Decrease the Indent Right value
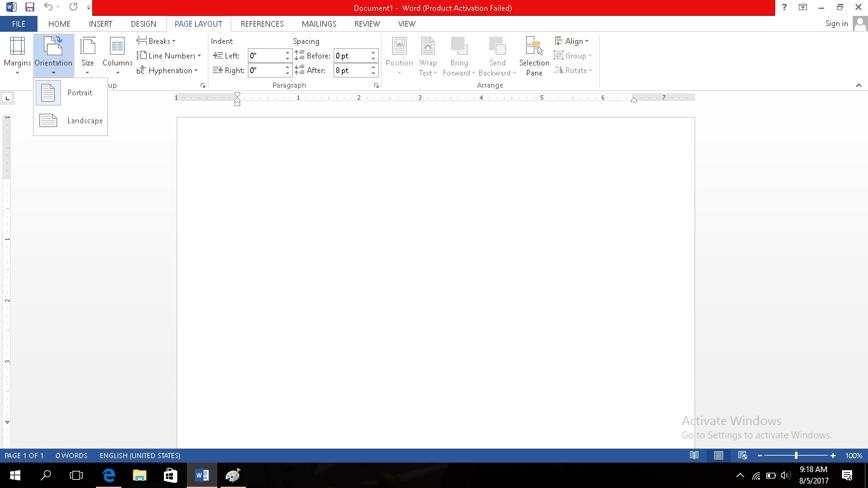Viewport: 868px width, 488px height. pyautogui.click(x=288, y=74)
